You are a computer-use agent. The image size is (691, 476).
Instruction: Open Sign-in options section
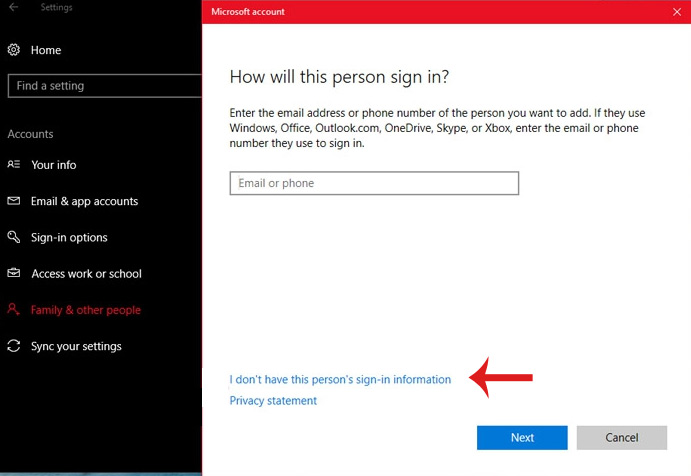coord(69,238)
